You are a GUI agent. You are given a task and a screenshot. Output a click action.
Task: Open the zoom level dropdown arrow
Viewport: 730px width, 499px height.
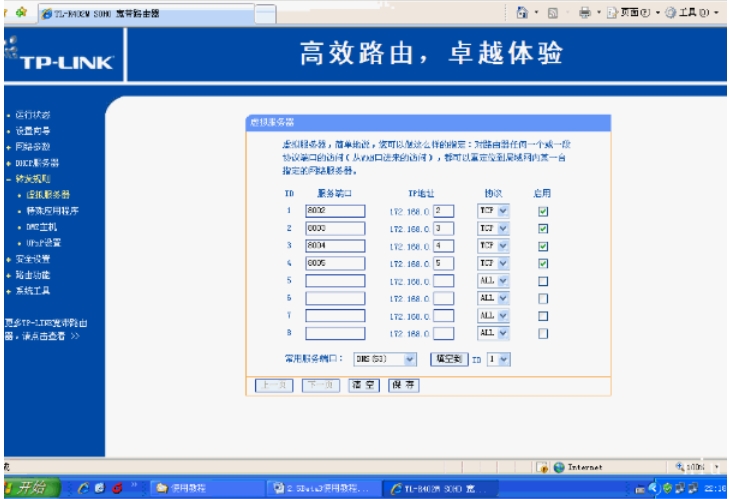(717, 466)
